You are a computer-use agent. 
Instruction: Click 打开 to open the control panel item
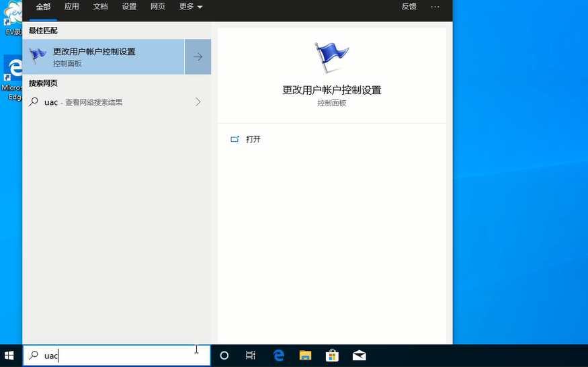(253, 139)
